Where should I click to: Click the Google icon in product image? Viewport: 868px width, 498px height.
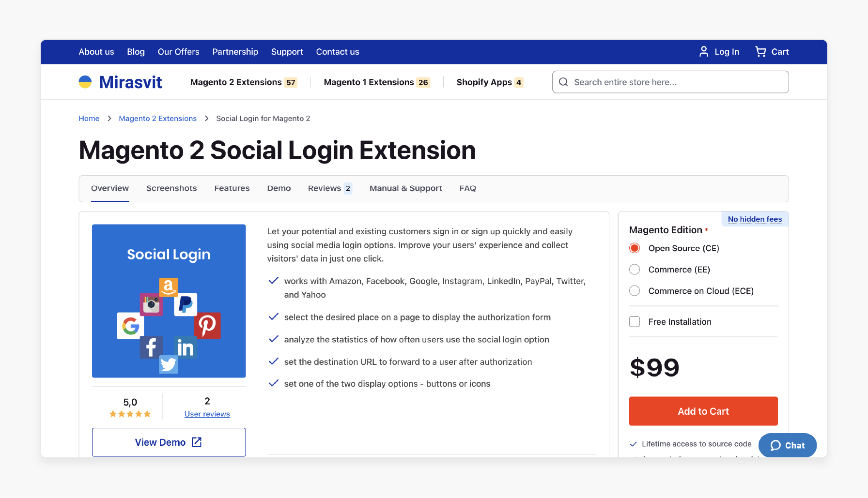click(x=131, y=325)
